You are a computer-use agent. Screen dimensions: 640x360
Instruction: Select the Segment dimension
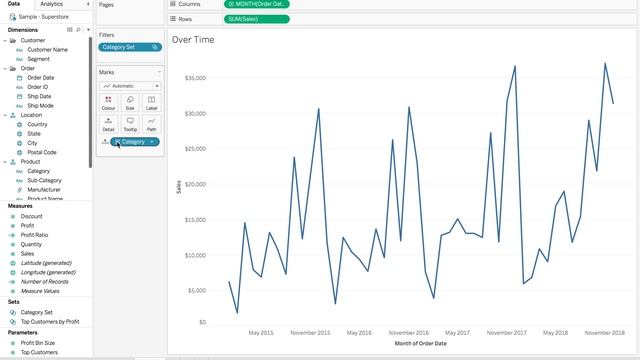pos(38,59)
